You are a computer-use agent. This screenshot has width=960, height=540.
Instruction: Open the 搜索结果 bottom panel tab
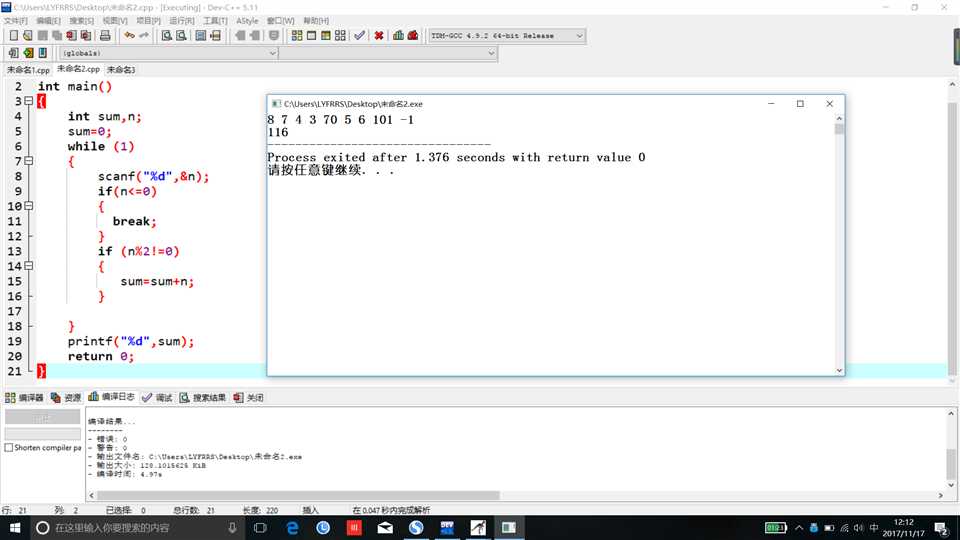pos(203,397)
